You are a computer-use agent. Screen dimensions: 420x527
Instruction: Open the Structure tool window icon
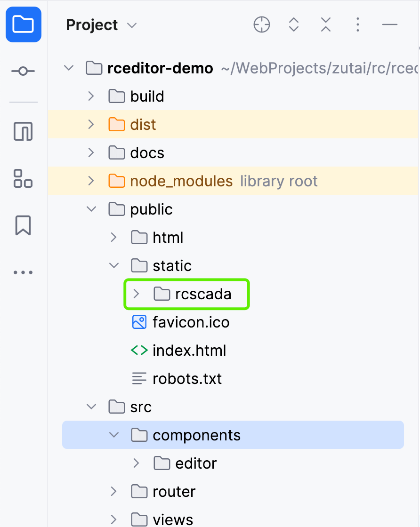(24, 178)
